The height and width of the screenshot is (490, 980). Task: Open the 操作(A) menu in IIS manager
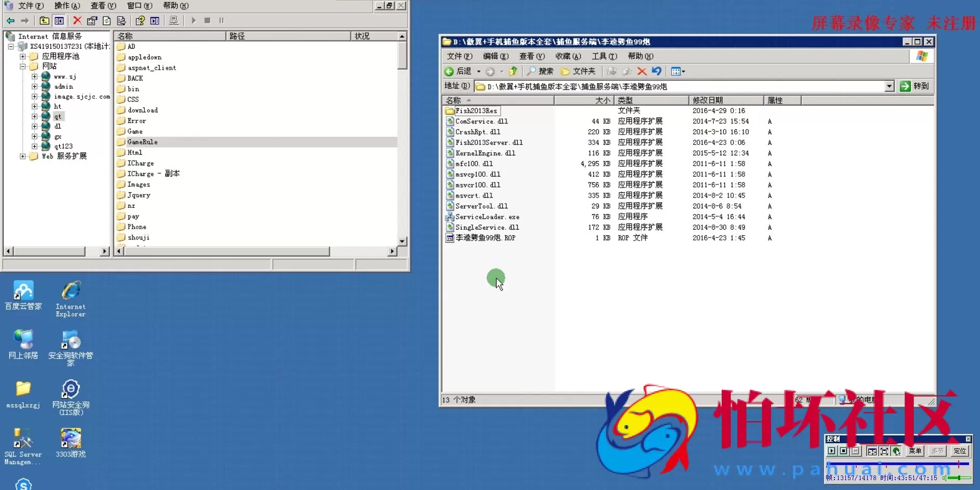tap(67, 6)
